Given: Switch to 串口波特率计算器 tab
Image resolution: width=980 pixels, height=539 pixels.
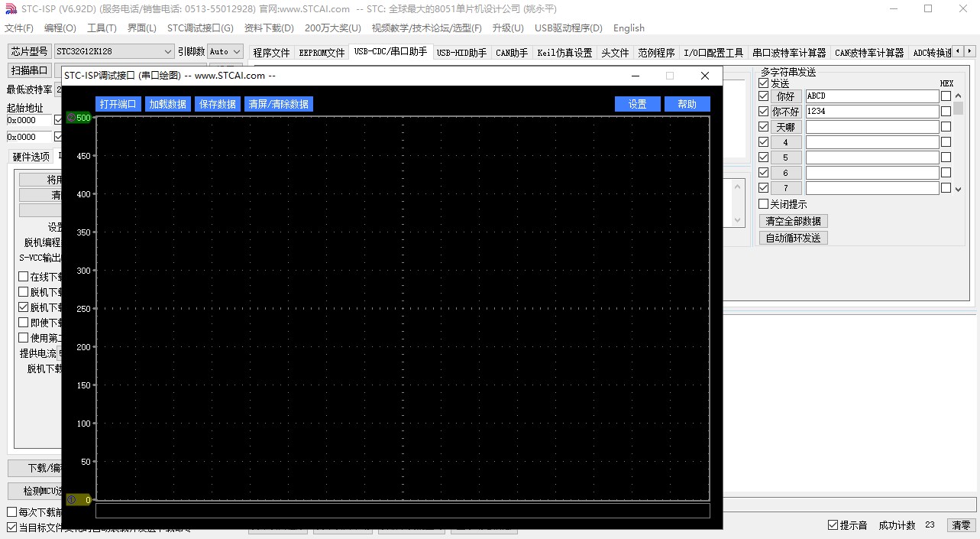Looking at the screenshot, I should pyautogui.click(x=789, y=53).
